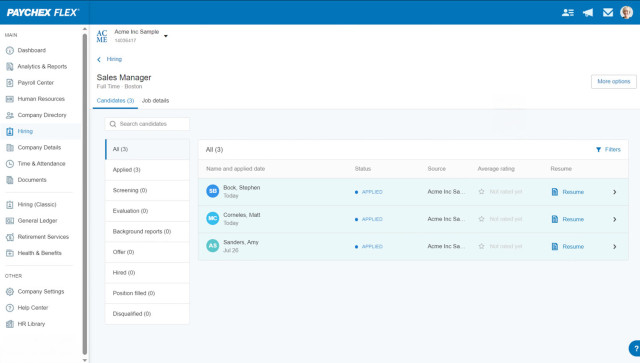Click the Company Directory icon
Viewport: 640px width, 363px height.
[10, 116]
